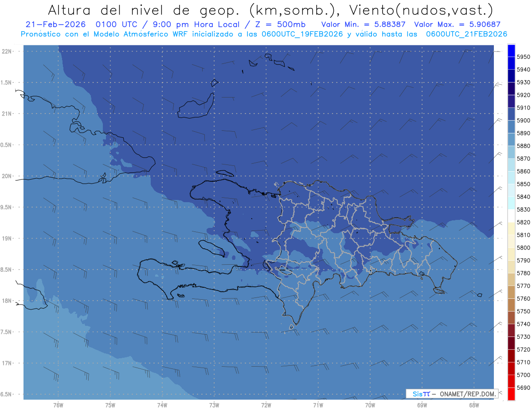Click the '5950' legend label
The image size is (532, 411).
click(x=524, y=57)
